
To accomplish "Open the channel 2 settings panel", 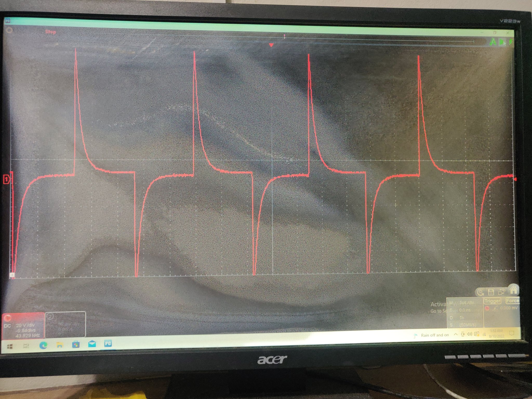I will (x=65, y=324).
